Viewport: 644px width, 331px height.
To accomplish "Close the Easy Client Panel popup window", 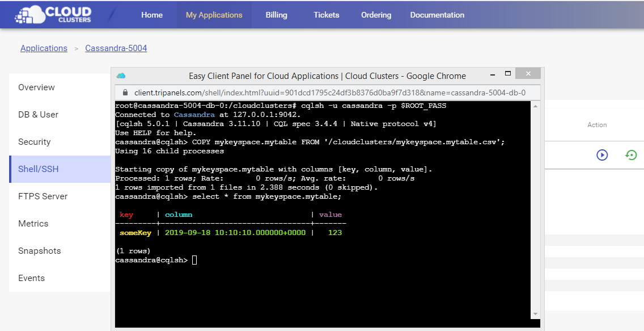I will click(528, 74).
